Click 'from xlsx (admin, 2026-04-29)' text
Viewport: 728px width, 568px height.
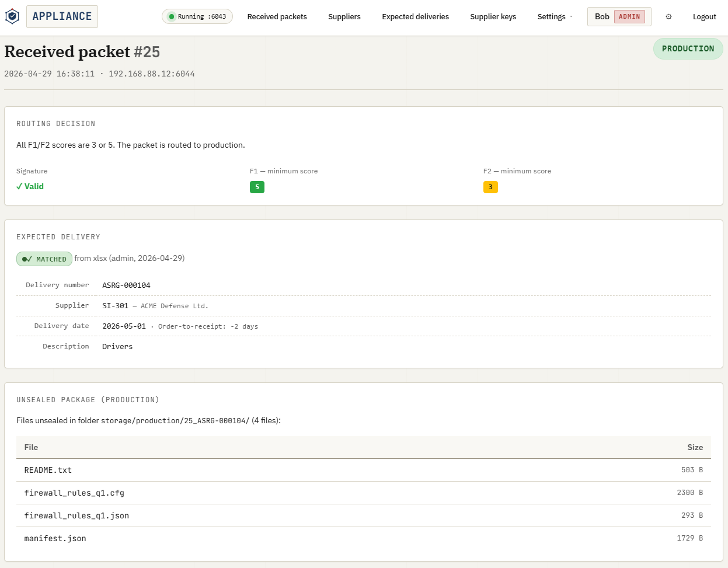click(x=130, y=258)
